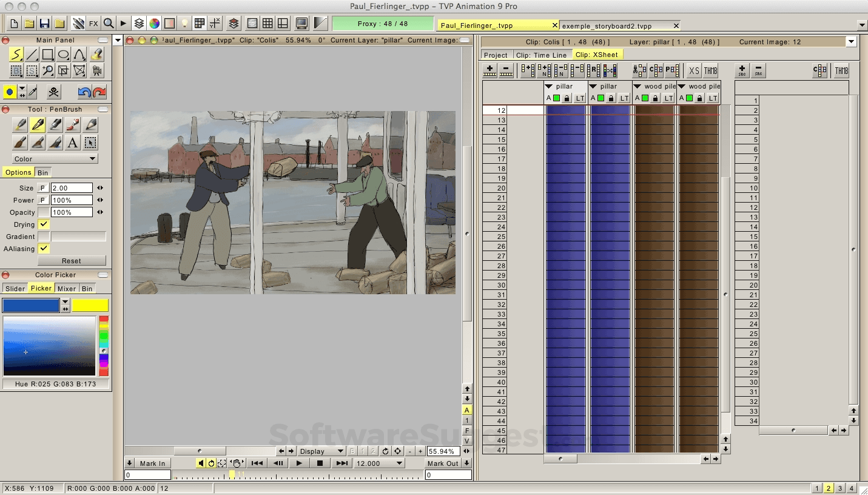Select the zoom magnifier tool in Main Panel

tap(48, 71)
